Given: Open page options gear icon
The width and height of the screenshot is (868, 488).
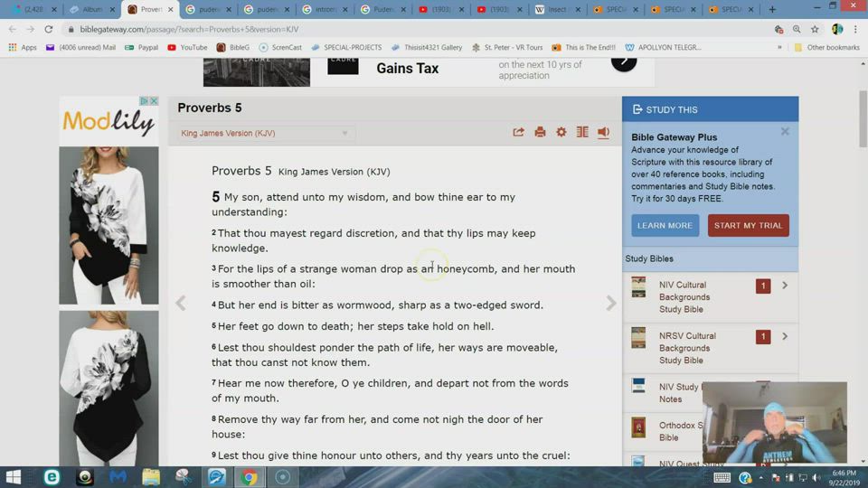Looking at the screenshot, I should coord(561,133).
